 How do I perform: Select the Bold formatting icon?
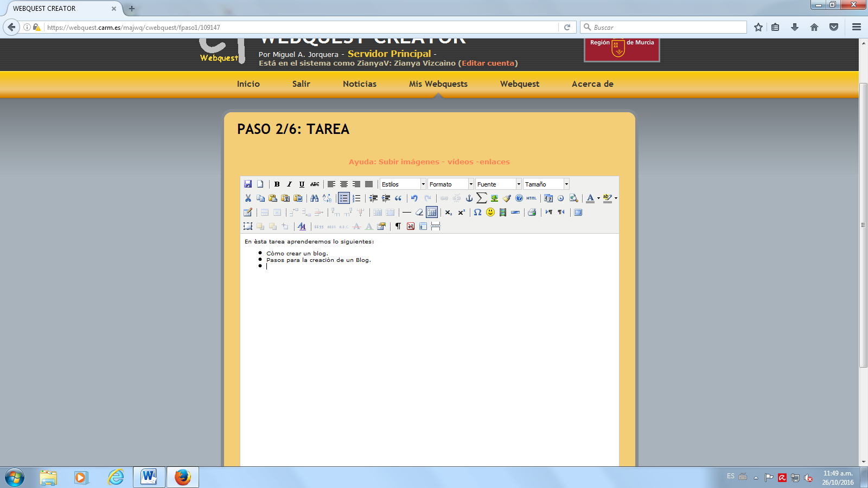276,184
